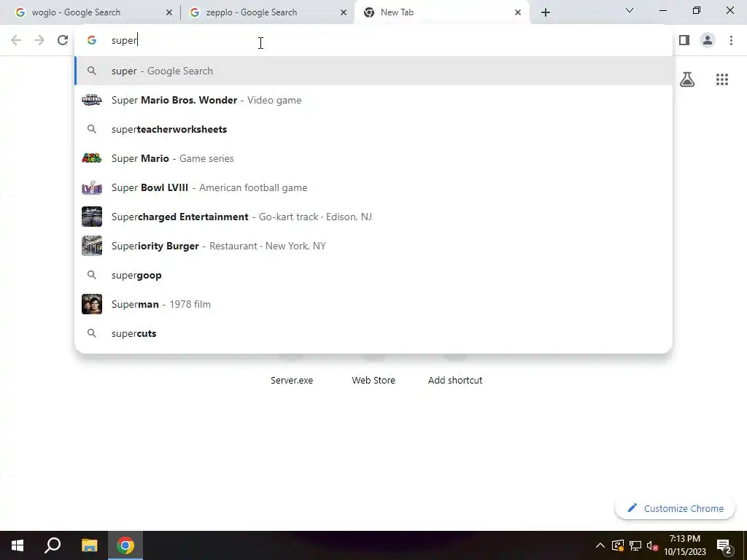The image size is (747, 560).
Task: Click the address bar containing 'super'
Action: [x=373, y=41]
